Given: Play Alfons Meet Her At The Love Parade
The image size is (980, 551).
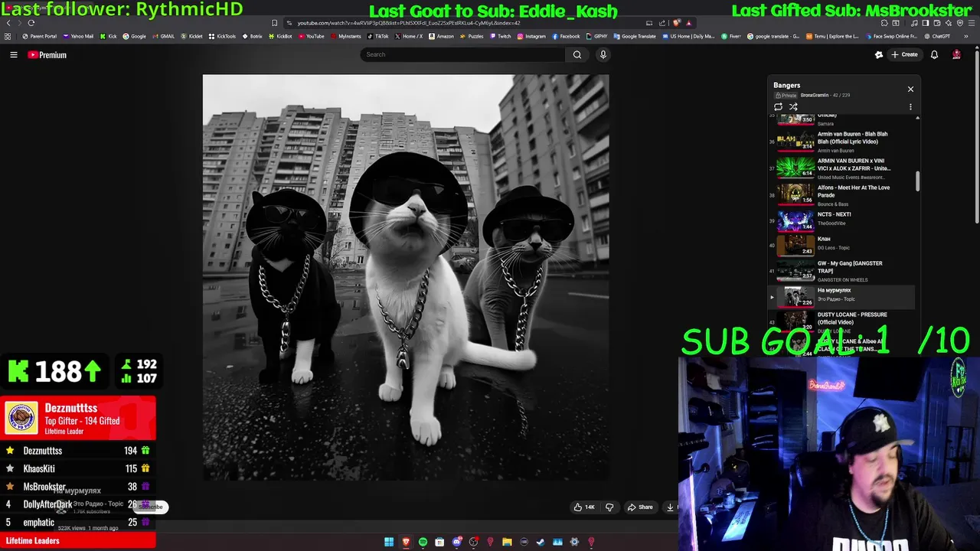Looking at the screenshot, I should 841,195.
